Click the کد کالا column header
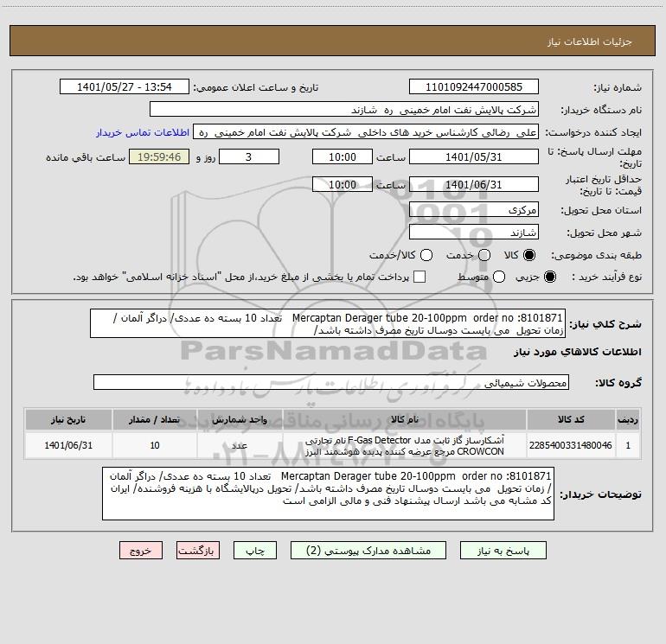This screenshot has width=666, height=644. click(x=571, y=419)
